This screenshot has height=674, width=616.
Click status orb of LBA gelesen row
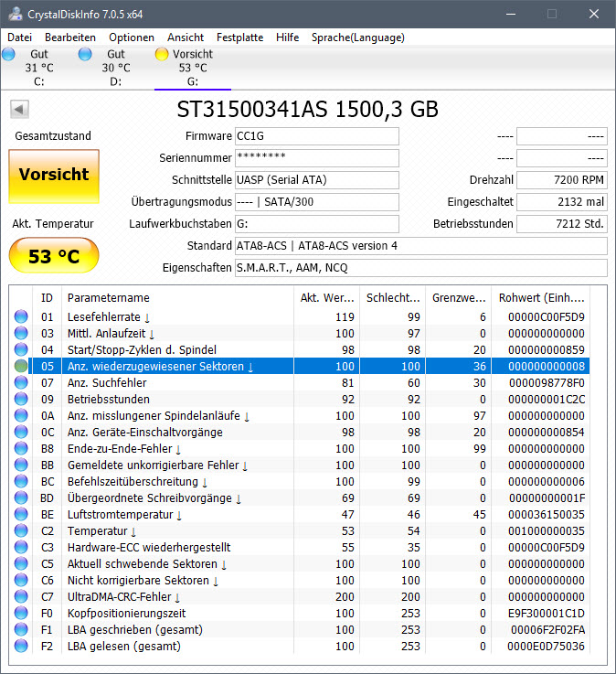point(21,646)
